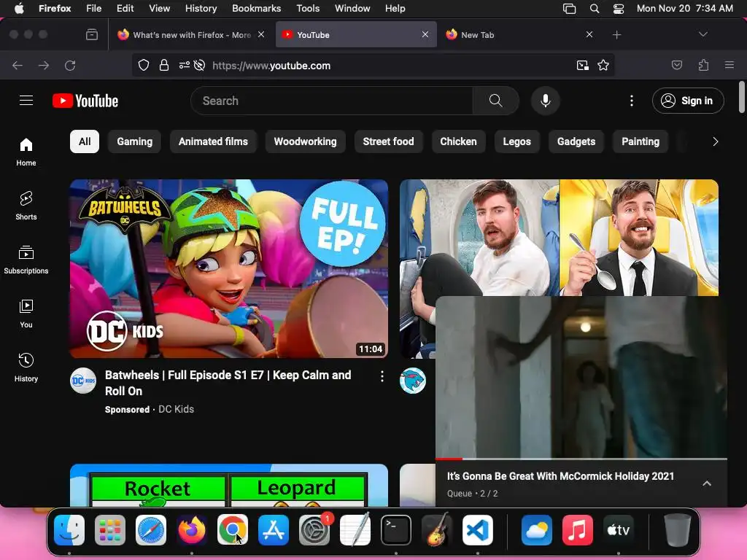Open the YouTube guide hamburger menu
This screenshot has height=560, width=747.
pos(26,101)
